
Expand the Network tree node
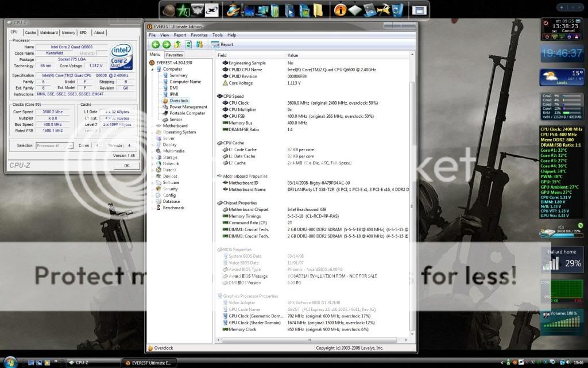coord(153,164)
